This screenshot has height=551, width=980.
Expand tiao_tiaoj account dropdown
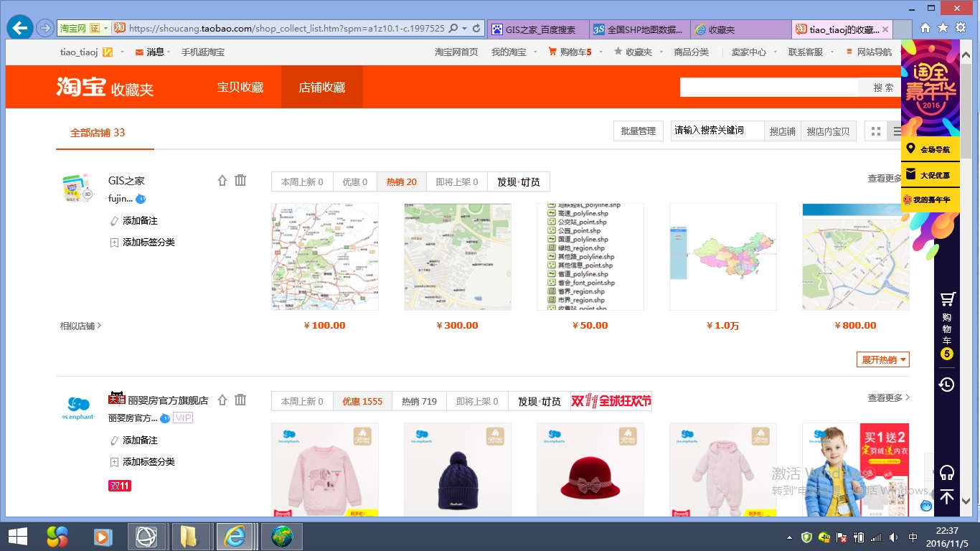(x=122, y=52)
